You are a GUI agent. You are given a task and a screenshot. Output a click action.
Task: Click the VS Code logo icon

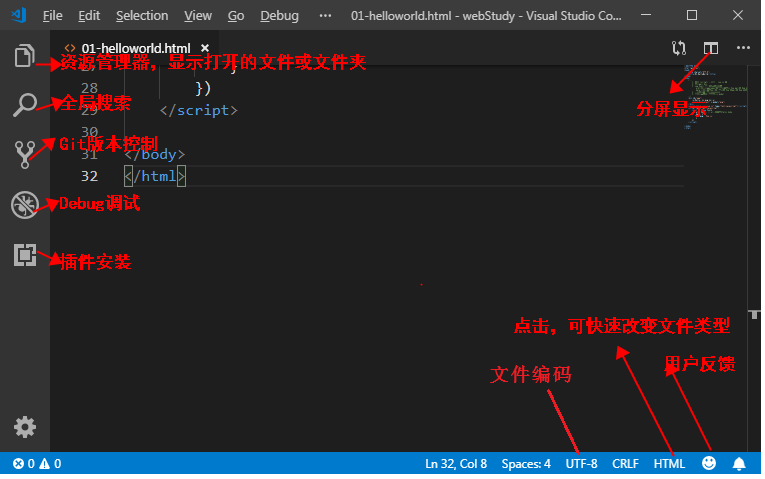click(x=19, y=15)
